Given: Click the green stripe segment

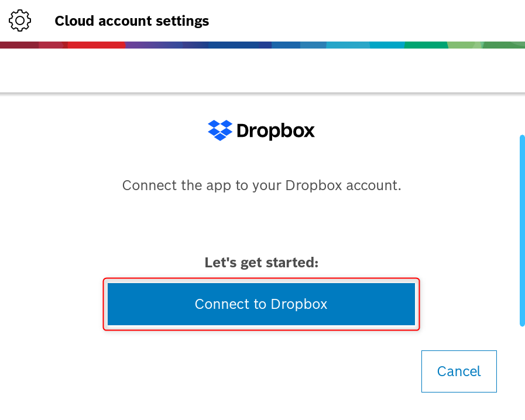Looking at the screenshot, I should pos(426,45).
